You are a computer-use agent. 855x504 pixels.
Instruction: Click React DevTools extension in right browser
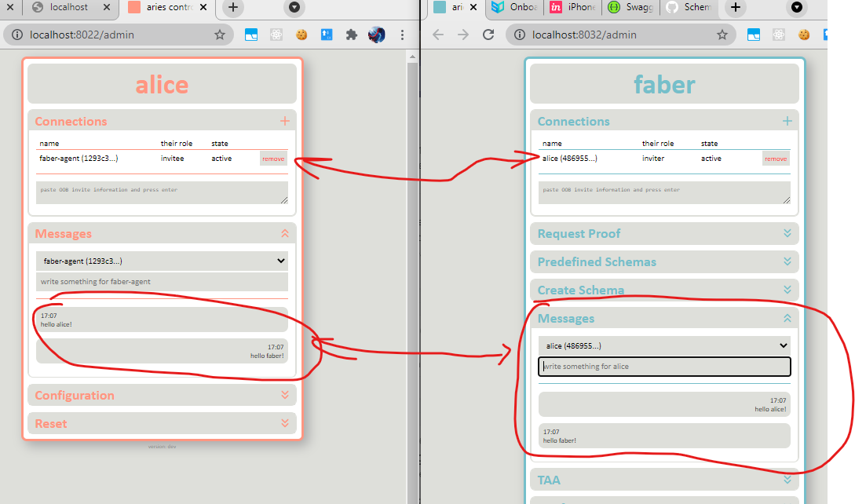779,35
